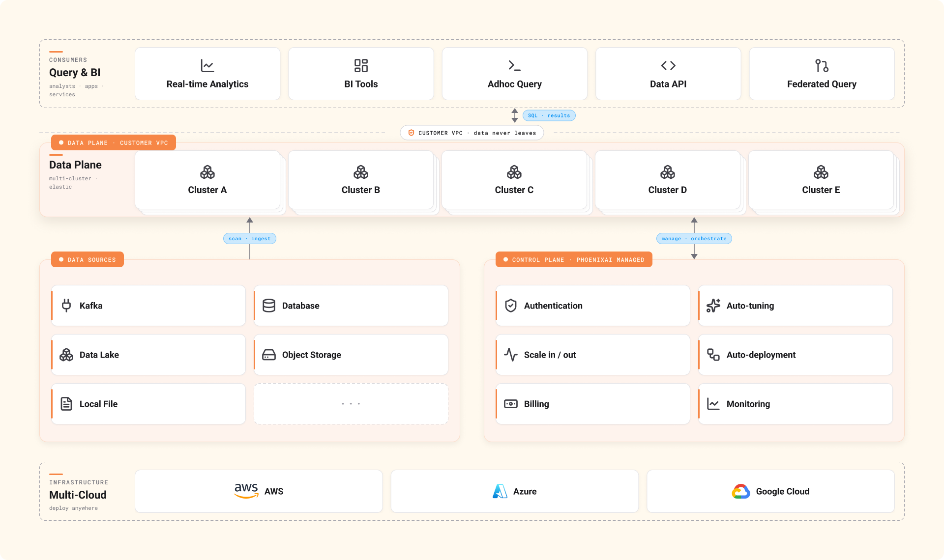This screenshot has height=560, width=944.
Task: Select the Adhoc Query card label
Action: (514, 84)
